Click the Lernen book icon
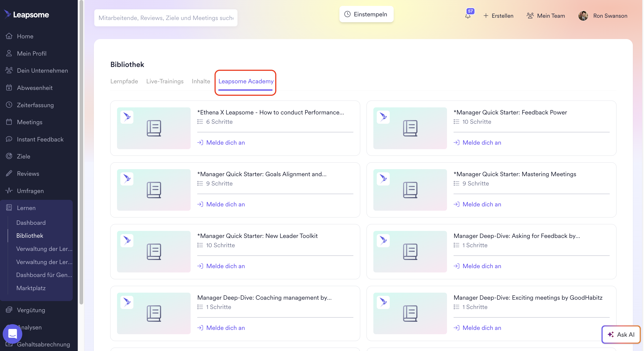This screenshot has height=351, width=644. click(x=9, y=207)
